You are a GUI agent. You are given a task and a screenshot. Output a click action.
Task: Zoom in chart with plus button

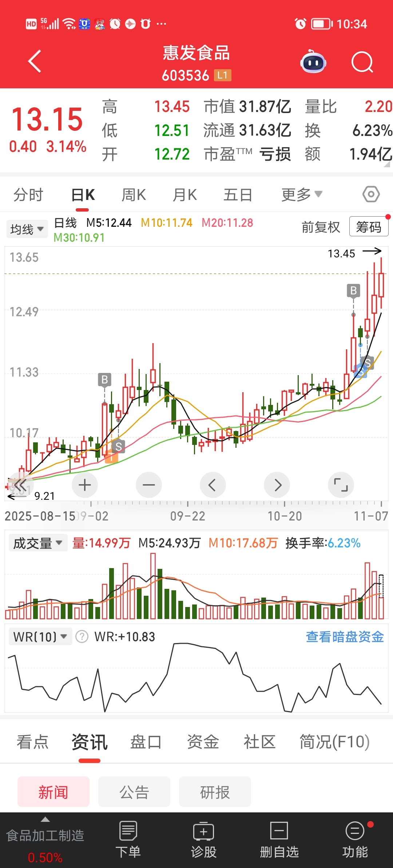[x=84, y=485]
